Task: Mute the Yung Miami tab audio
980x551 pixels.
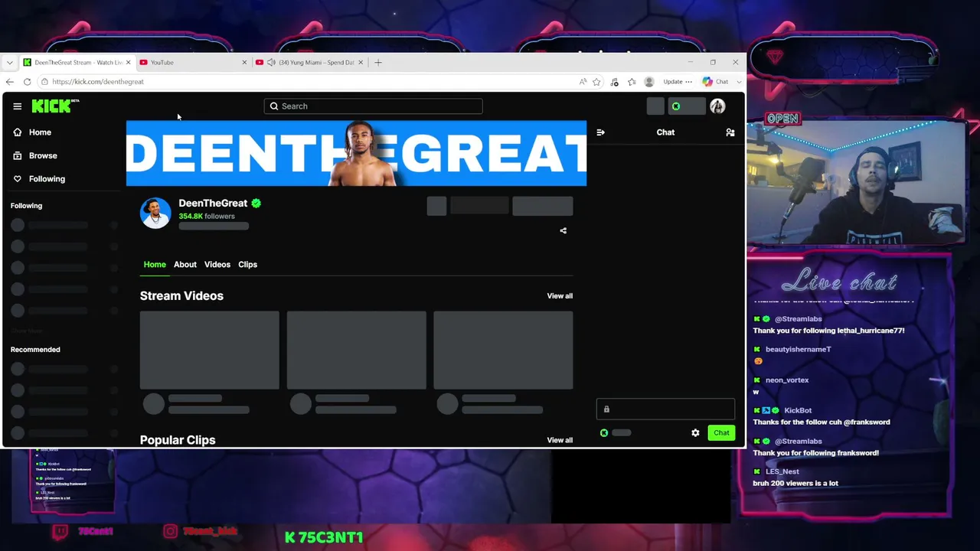Action: tap(272, 63)
